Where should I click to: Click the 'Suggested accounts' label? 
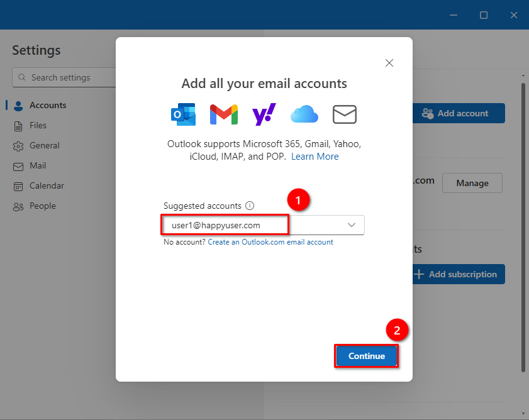[203, 206]
